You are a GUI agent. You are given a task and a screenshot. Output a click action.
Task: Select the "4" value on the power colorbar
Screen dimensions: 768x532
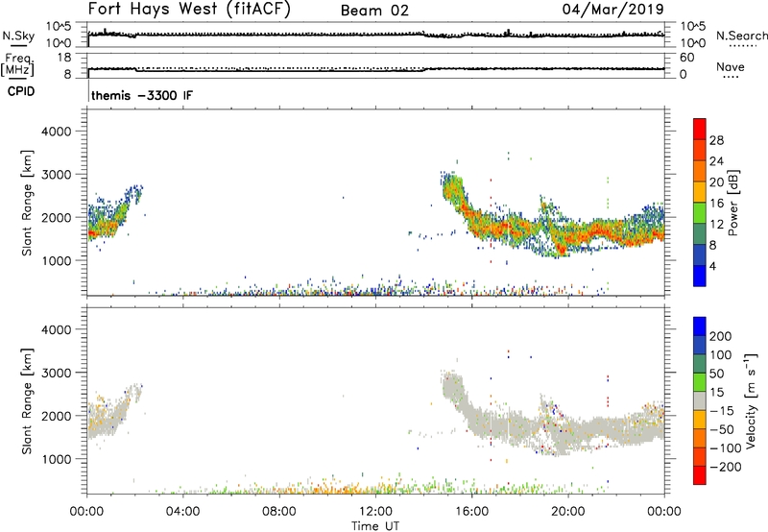coord(712,266)
